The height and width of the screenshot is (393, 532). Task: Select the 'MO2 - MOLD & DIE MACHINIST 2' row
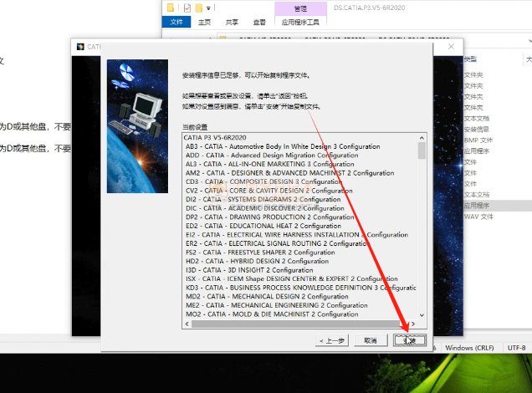click(x=272, y=314)
